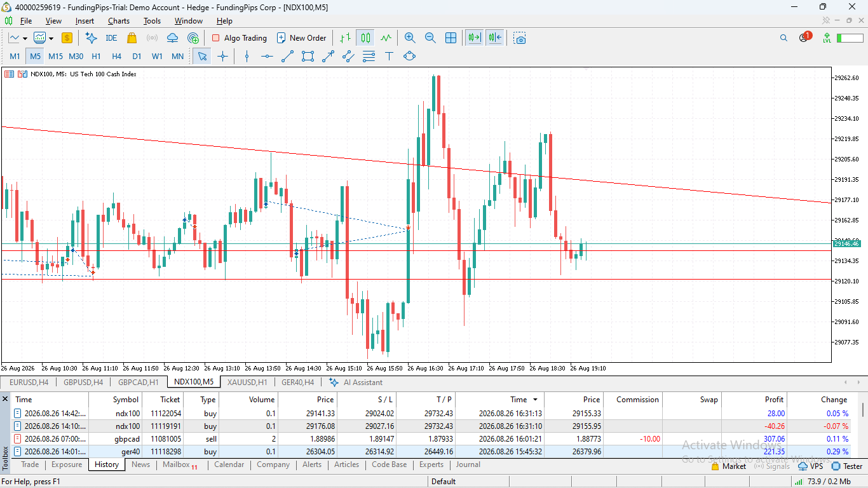The image size is (868, 488).
Task: Close the Toolbox panel
Action: 5,399
